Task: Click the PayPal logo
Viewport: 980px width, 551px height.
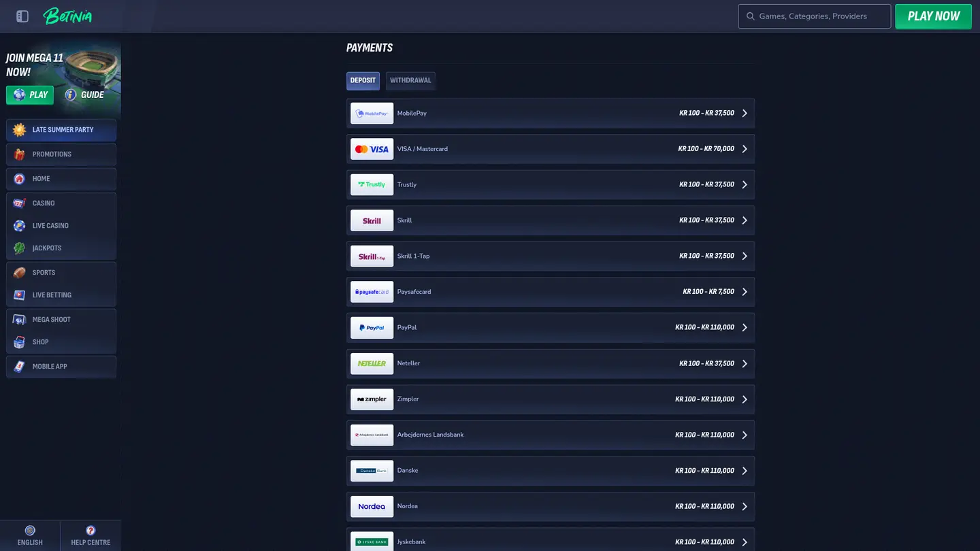Action: pos(372,328)
